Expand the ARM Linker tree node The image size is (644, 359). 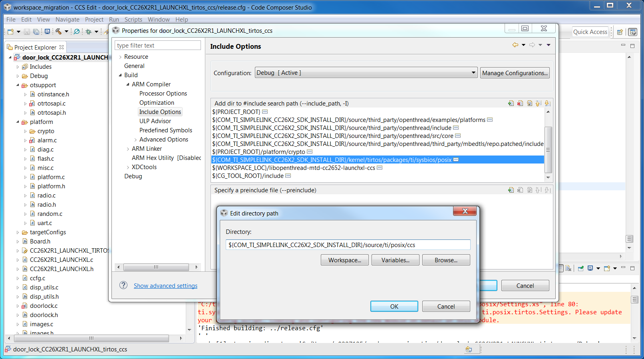point(128,149)
